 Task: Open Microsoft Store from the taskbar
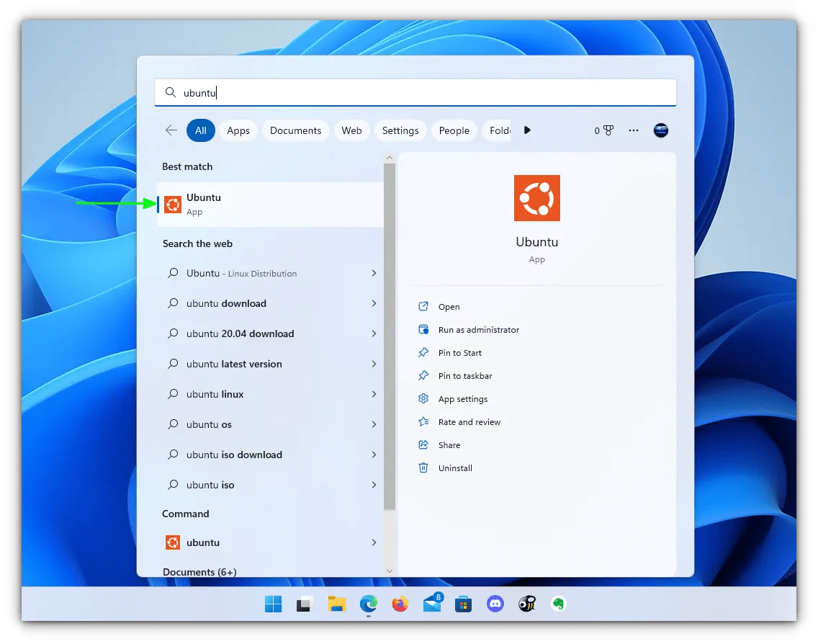point(463,604)
